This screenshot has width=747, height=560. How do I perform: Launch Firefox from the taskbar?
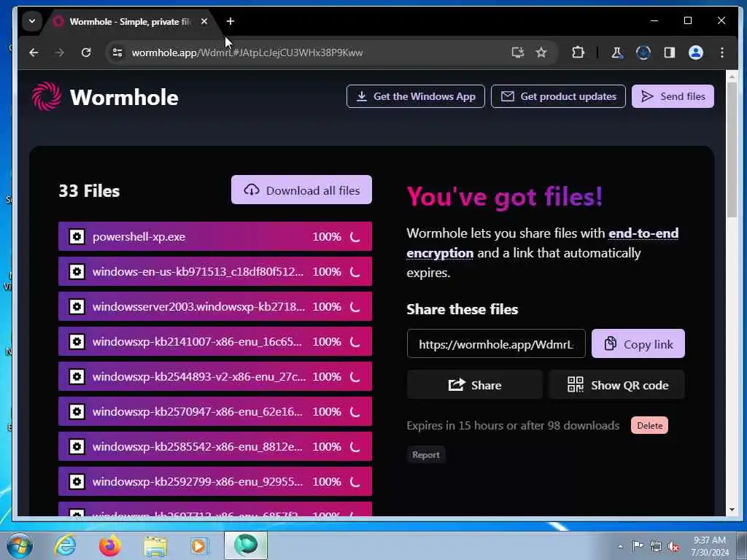point(109,546)
